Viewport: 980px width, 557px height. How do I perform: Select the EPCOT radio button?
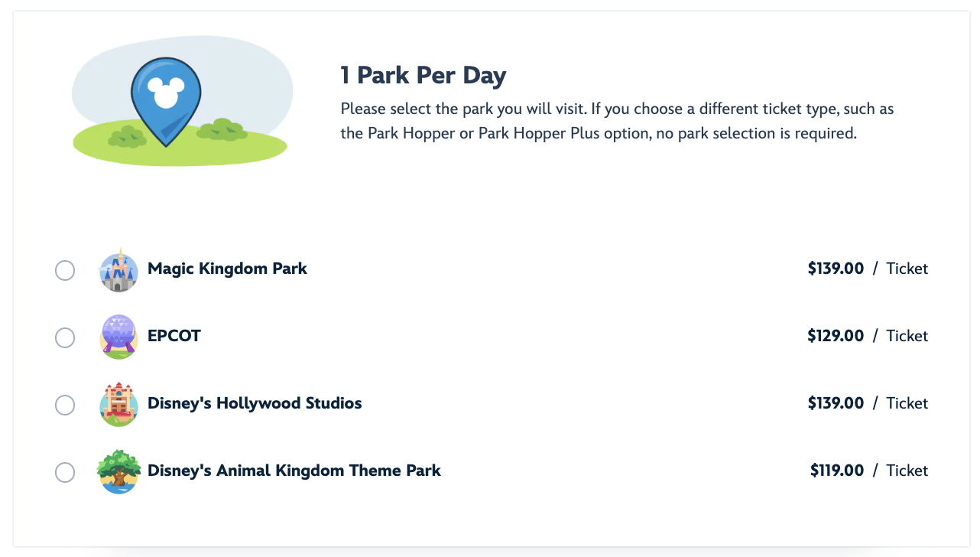65,337
